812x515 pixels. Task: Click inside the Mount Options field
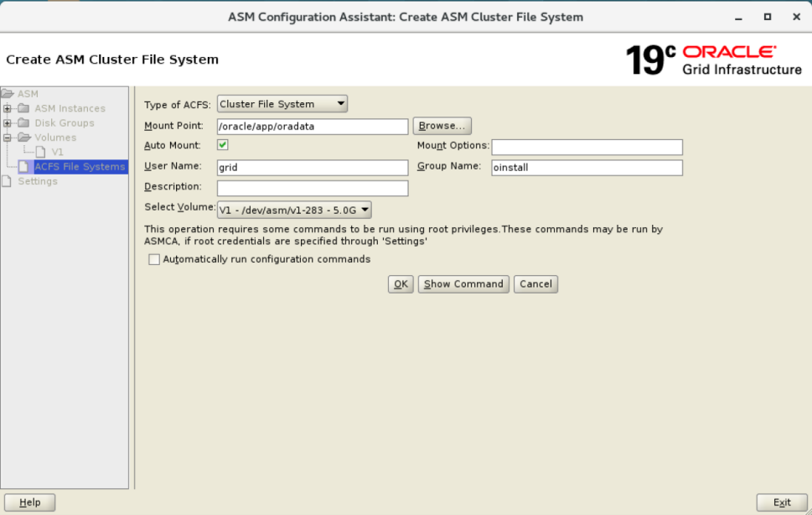(x=587, y=146)
